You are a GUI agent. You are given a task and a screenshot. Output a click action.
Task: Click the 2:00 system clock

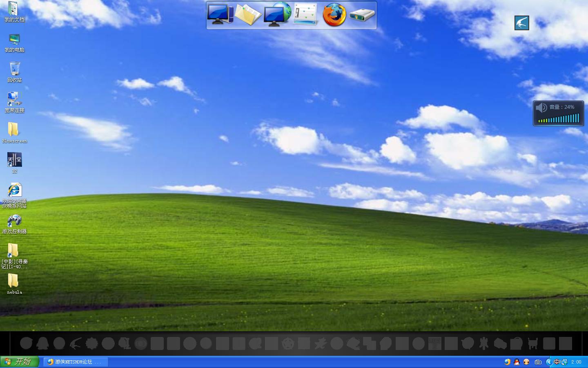576,362
